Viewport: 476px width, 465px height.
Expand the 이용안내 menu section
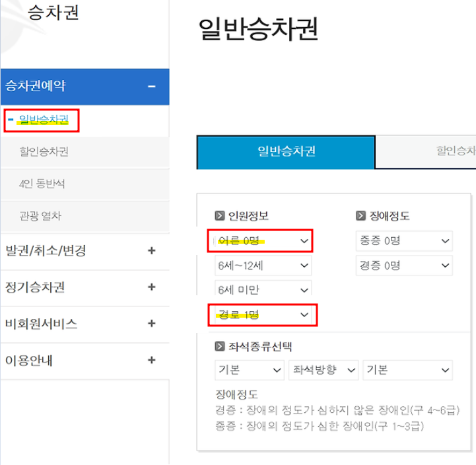(x=85, y=361)
